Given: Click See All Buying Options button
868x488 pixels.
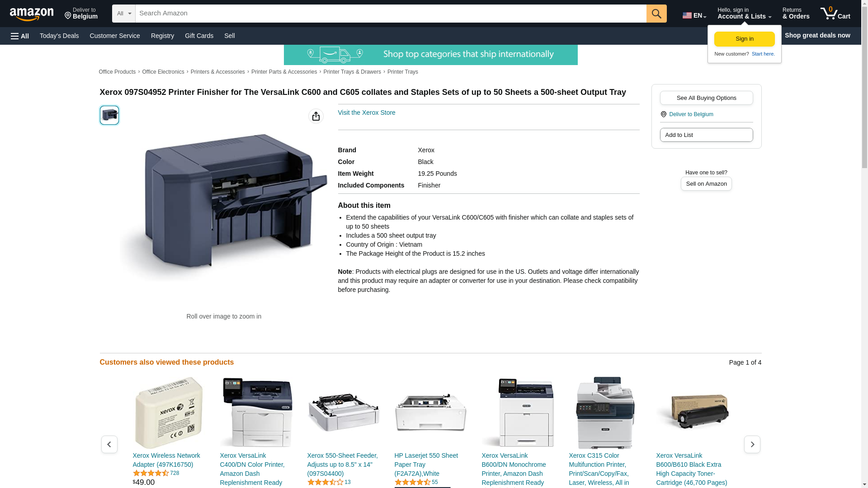Looking at the screenshot, I should tap(706, 98).
